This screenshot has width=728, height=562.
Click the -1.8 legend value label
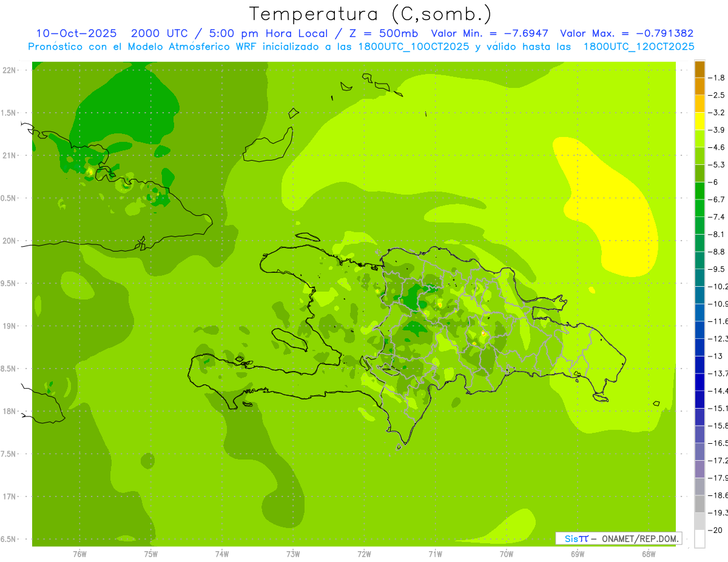point(718,78)
